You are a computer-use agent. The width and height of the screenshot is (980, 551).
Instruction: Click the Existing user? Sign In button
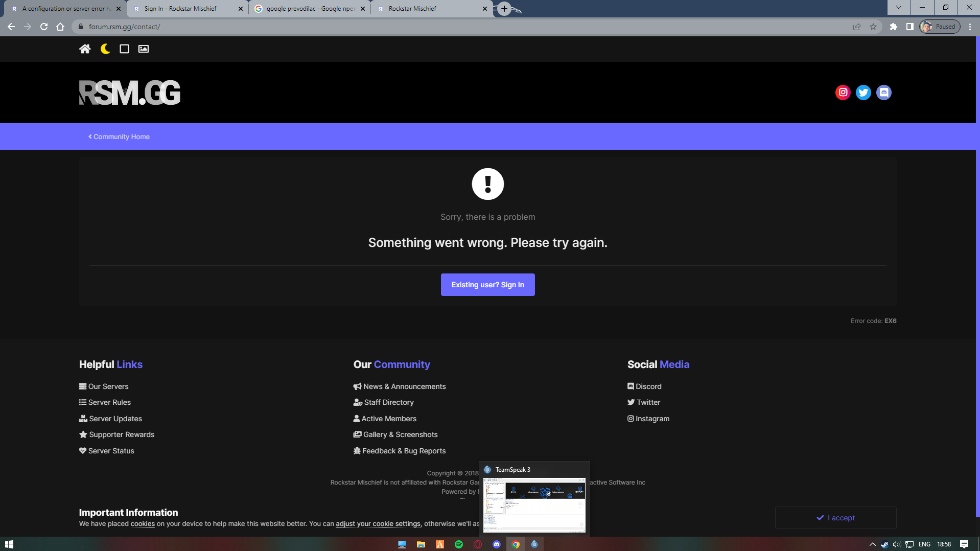(488, 285)
